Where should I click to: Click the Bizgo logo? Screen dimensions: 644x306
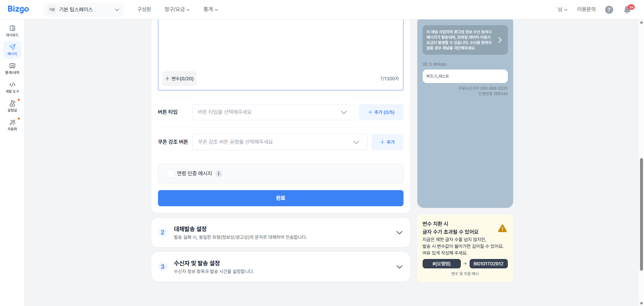click(18, 9)
